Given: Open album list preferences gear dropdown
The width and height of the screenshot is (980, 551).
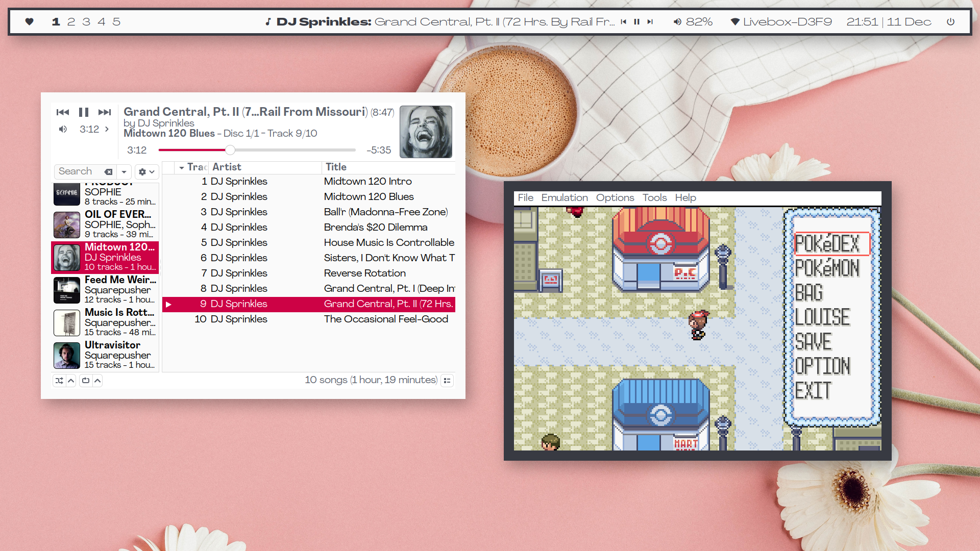Looking at the screenshot, I should pos(146,172).
